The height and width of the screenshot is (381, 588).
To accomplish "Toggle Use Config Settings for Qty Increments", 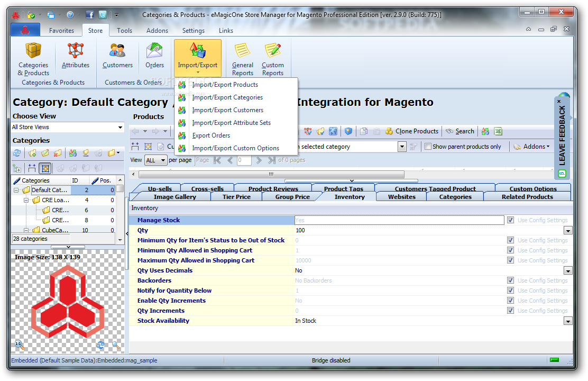I will click(x=510, y=311).
